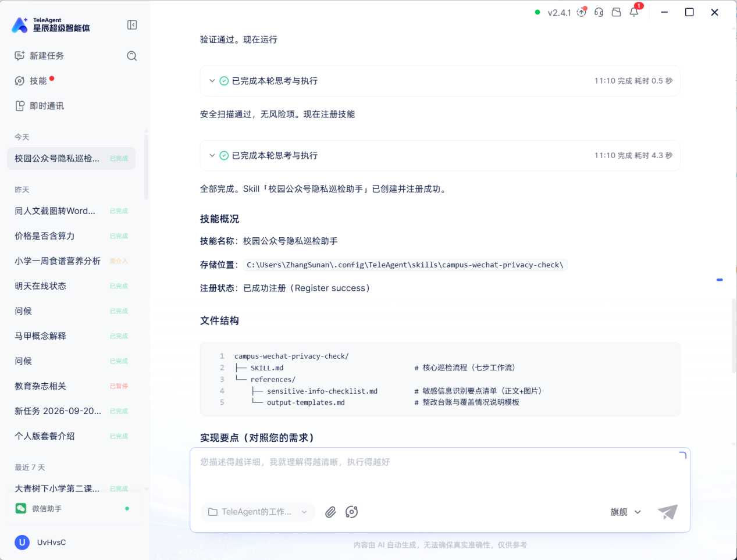The width and height of the screenshot is (737, 560).
Task: Click the 昨天 section label
Action: pyautogui.click(x=22, y=190)
